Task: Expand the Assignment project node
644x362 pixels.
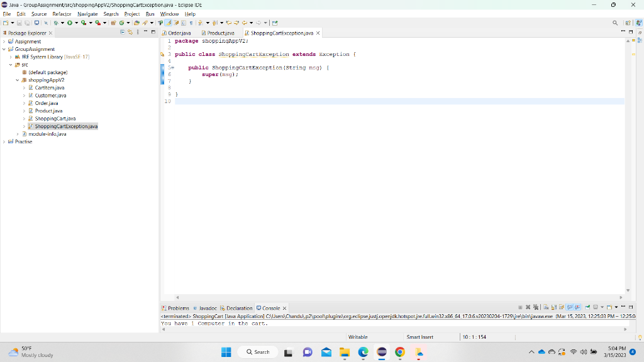Action: pyautogui.click(x=4, y=41)
